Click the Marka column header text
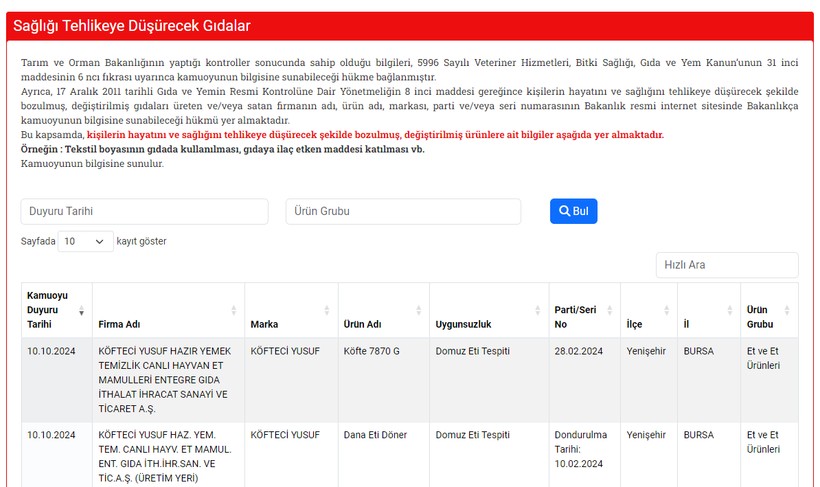Viewport: 820px width, 487px height. [264, 324]
